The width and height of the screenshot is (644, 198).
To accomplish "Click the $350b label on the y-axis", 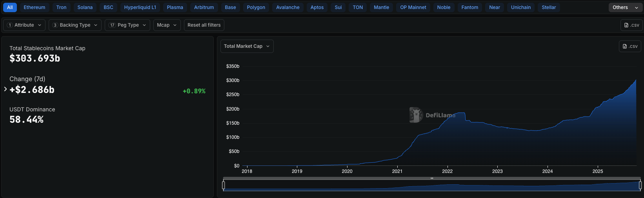I will coord(233,66).
